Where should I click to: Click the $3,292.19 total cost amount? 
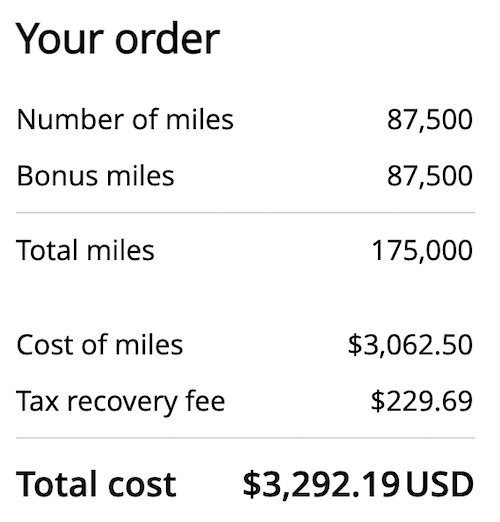pos(321,485)
